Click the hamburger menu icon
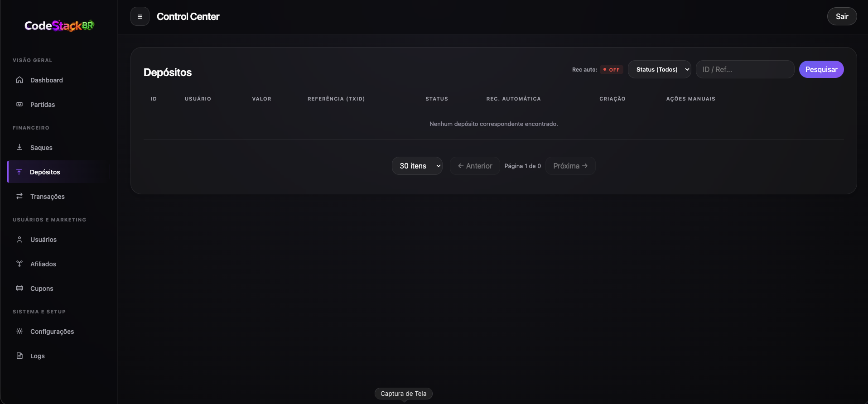 click(x=140, y=17)
